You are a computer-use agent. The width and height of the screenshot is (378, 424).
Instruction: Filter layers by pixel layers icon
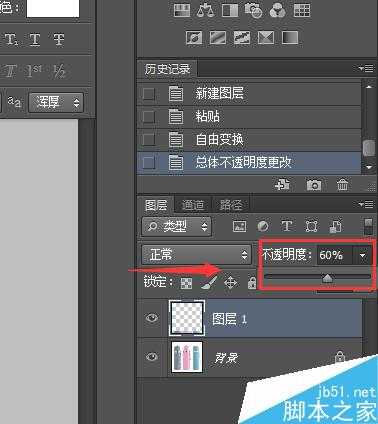point(239,226)
